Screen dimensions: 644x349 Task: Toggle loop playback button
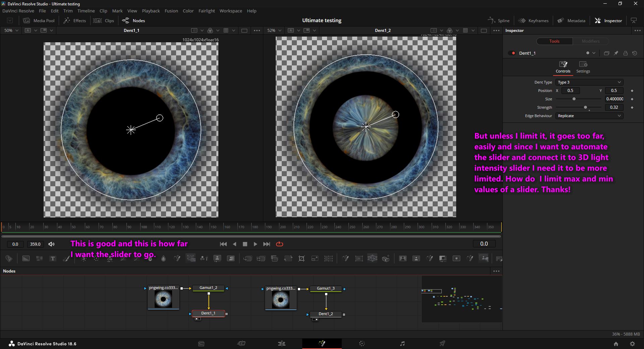(279, 244)
